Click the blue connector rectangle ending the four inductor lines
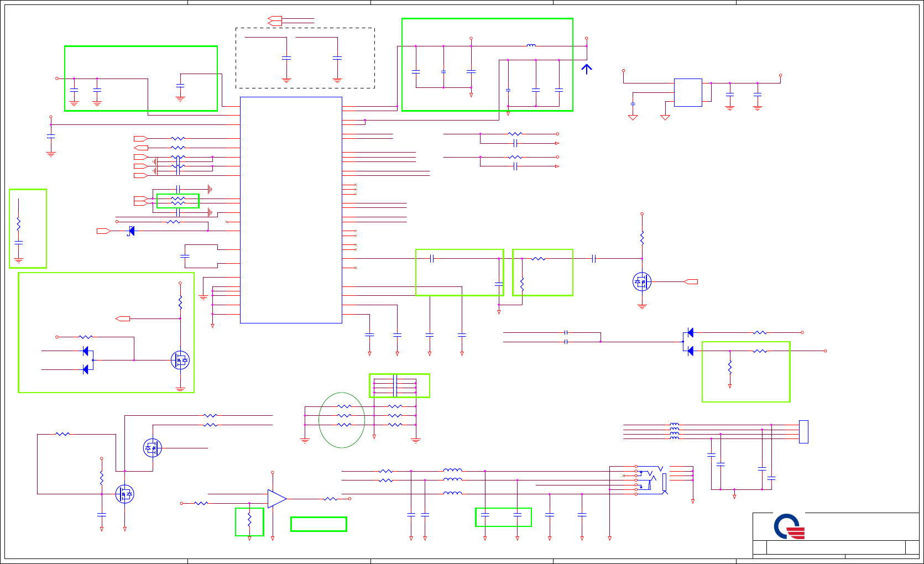Screen dimensions: 924x564 click(804, 431)
